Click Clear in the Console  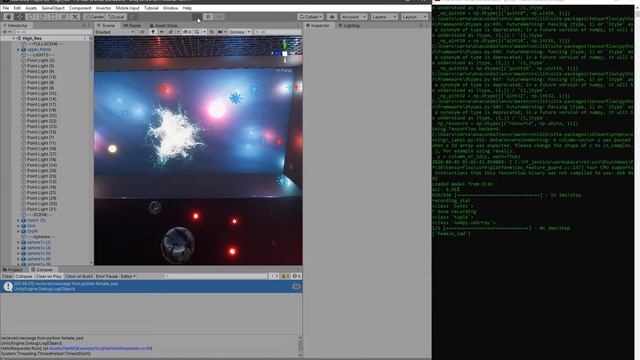coord(7,276)
